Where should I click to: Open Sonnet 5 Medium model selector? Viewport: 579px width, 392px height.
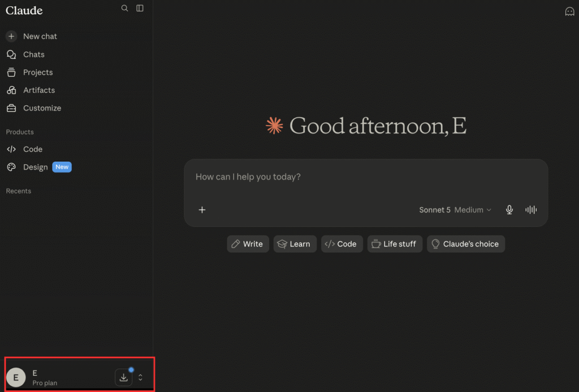coord(455,210)
